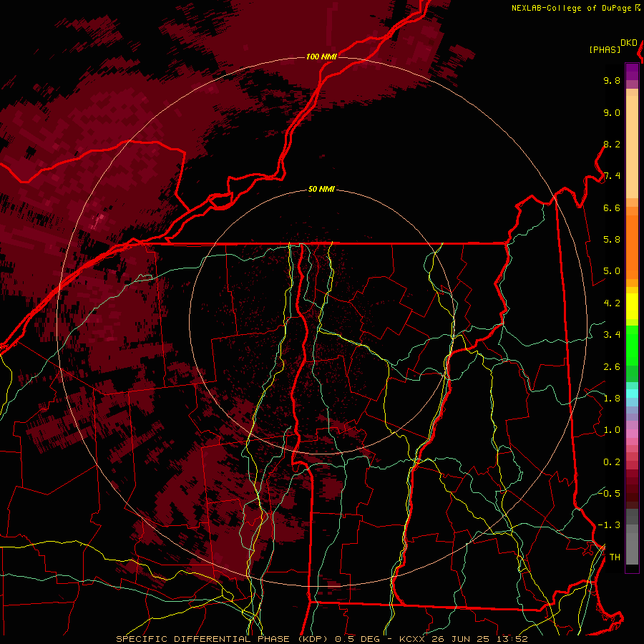
Task: Select the 5.8 value on color scale
Action: (612, 240)
